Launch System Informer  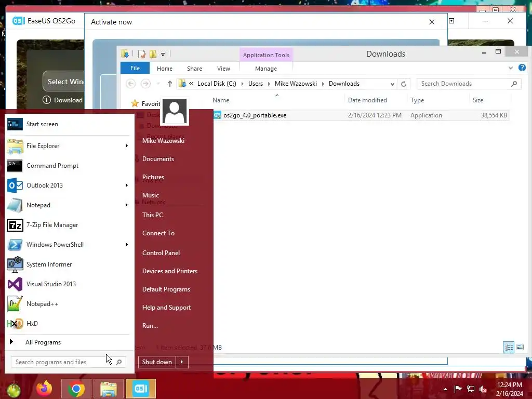69,264
